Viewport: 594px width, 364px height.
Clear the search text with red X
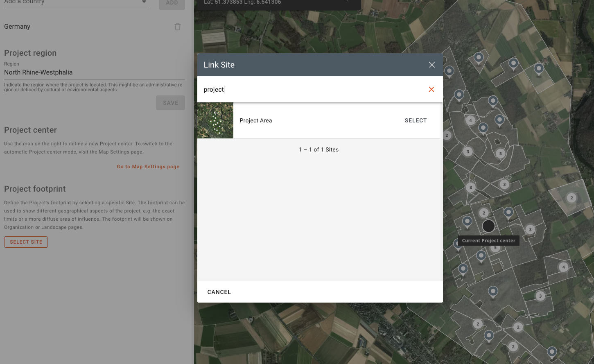tap(431, 89)
